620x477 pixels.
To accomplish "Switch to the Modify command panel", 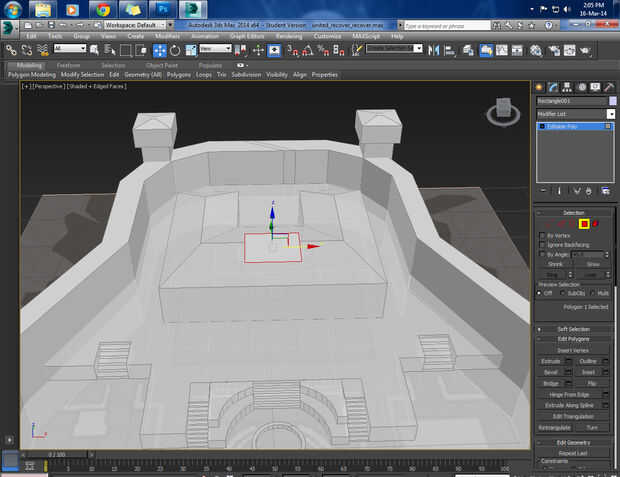I will (553, 87).
